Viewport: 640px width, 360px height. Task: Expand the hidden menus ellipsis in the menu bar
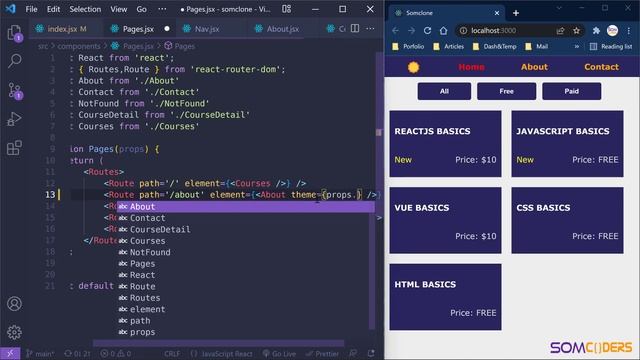click(x=162, y=9)
